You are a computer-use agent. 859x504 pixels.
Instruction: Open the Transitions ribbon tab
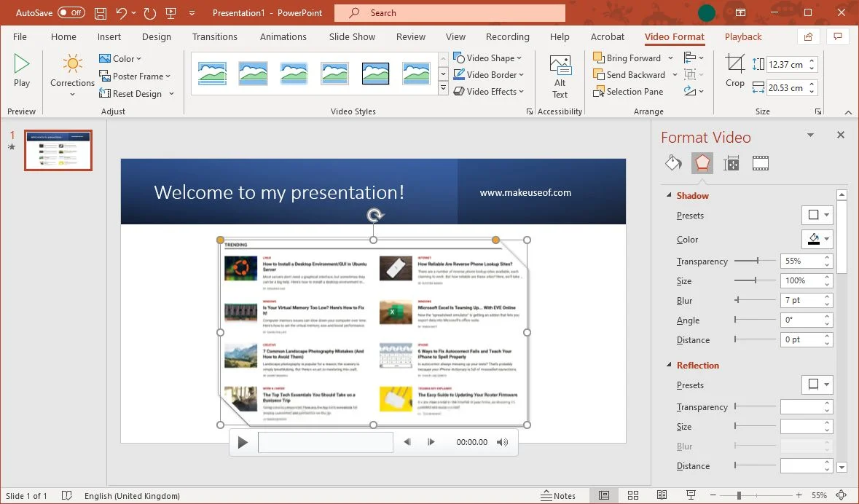[215, 36]
